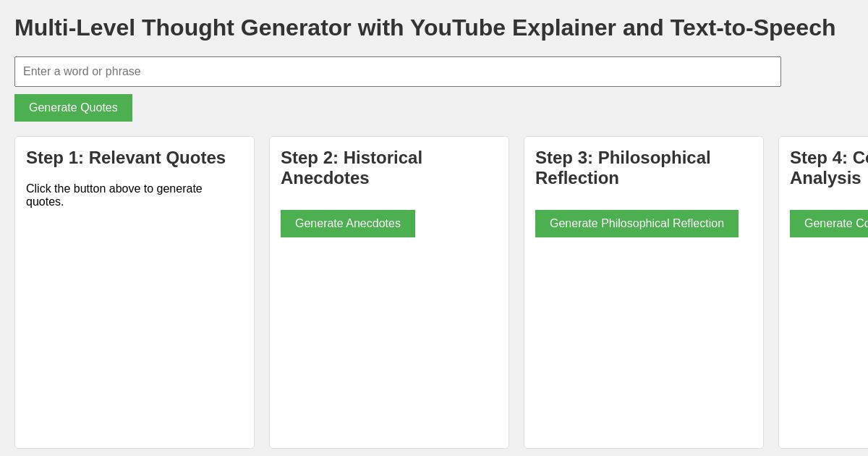Click the Step 1: Relevant Quotes heading
This screenshot has width=868, height=456.
click(x=126, y=158)
